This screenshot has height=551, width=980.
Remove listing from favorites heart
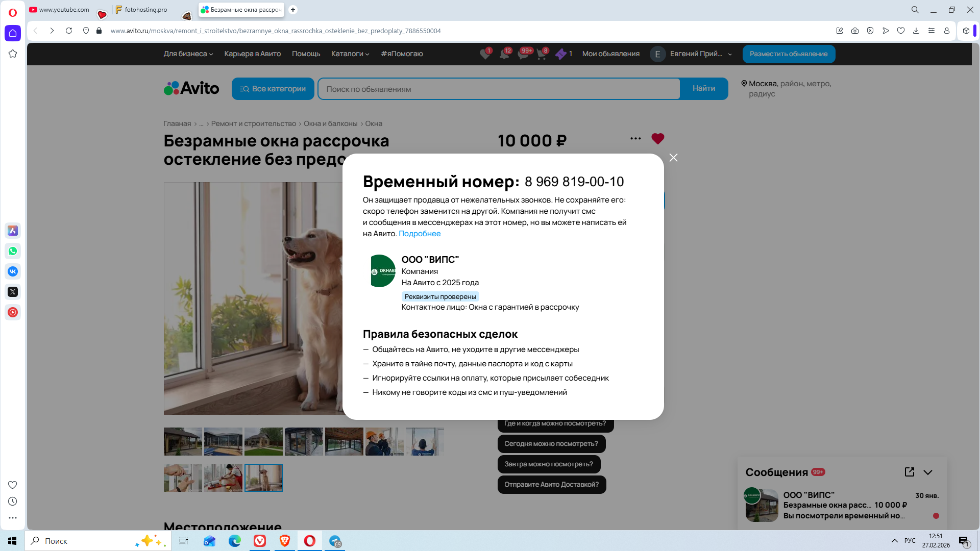tap(657, 139)
